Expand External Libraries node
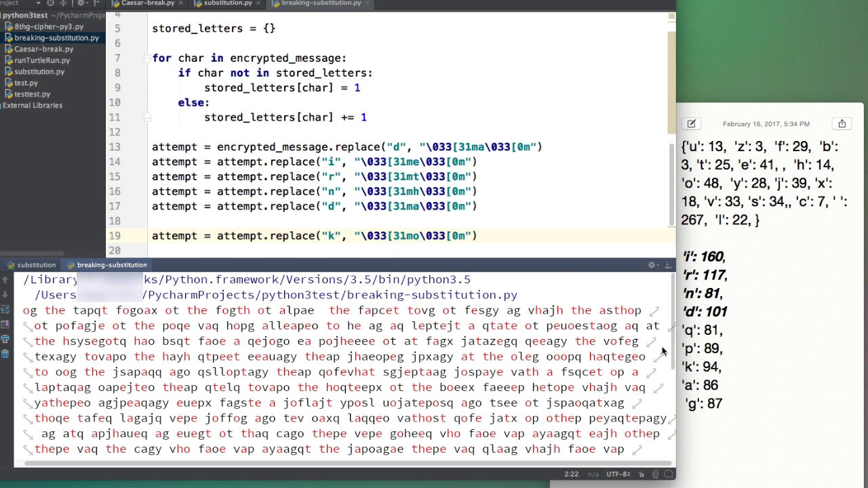 32,106
